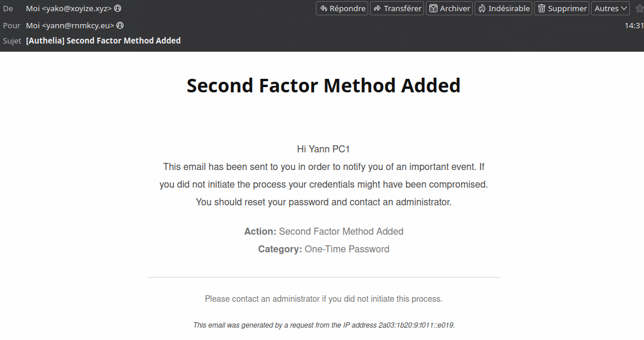
Task: Click the contact icon beside yako@xoyize.xyz
Action: (118, 8)
